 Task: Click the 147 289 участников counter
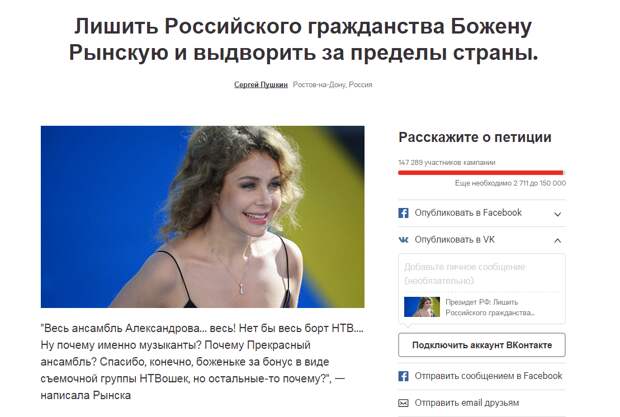pyautogui.click(x=447, y=162)
